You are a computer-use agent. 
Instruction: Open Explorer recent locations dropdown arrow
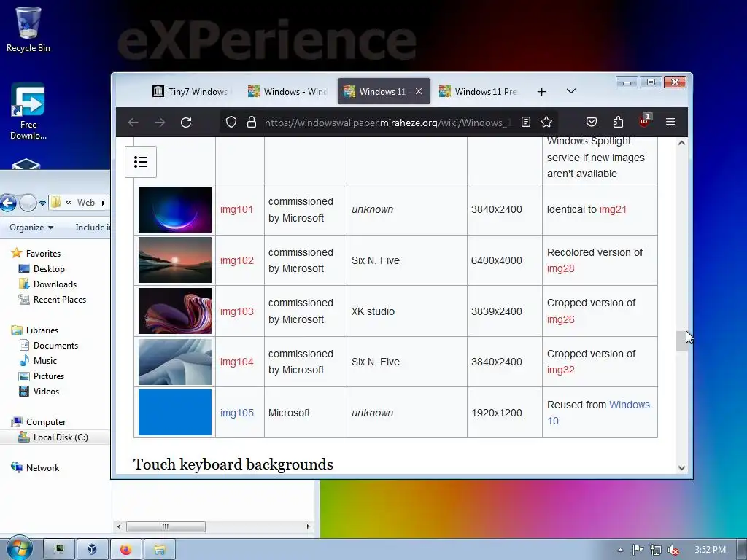click(x=42, y=203)
